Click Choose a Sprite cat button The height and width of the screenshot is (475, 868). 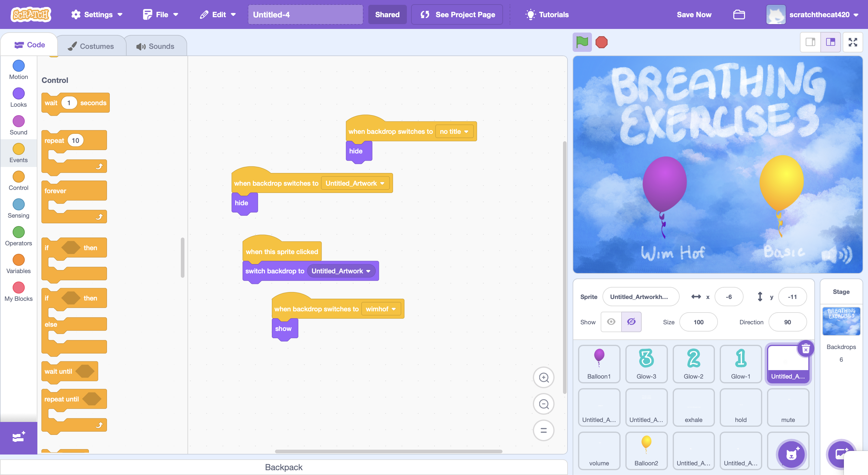click(791, 454)
